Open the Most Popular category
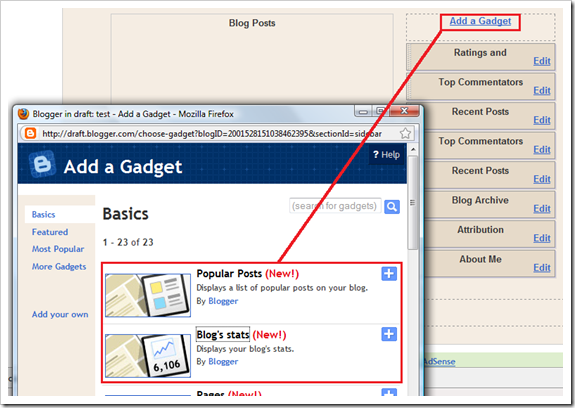575x408 pixels. click(x=58, y=249)
